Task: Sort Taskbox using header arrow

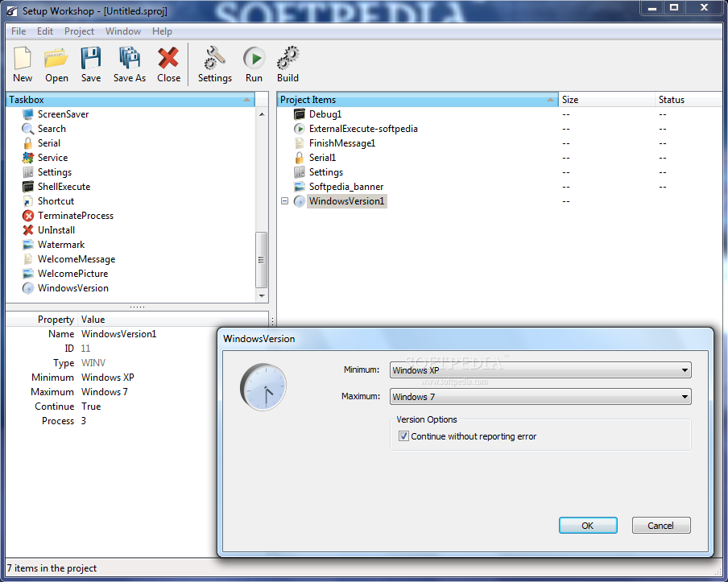Action: coord(246,100)
